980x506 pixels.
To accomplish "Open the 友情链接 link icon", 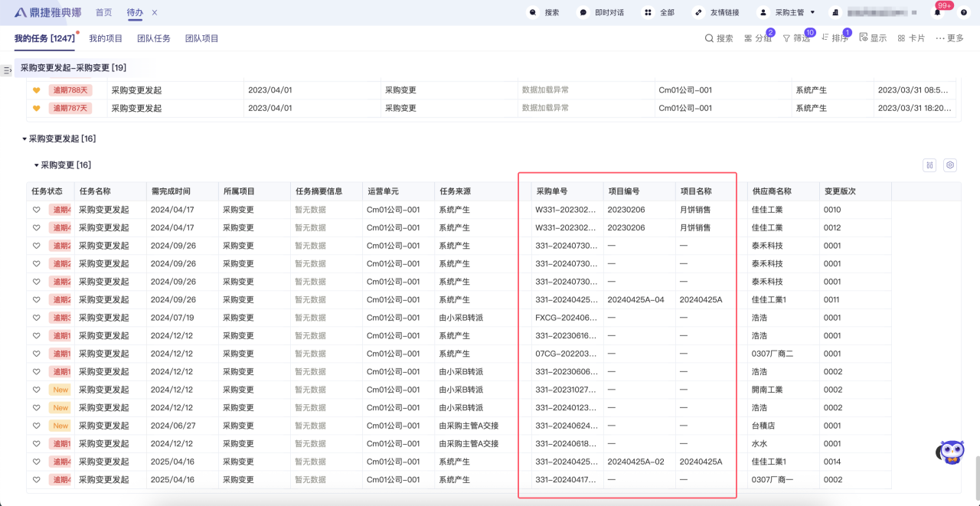I will click(x=698, y=13).
